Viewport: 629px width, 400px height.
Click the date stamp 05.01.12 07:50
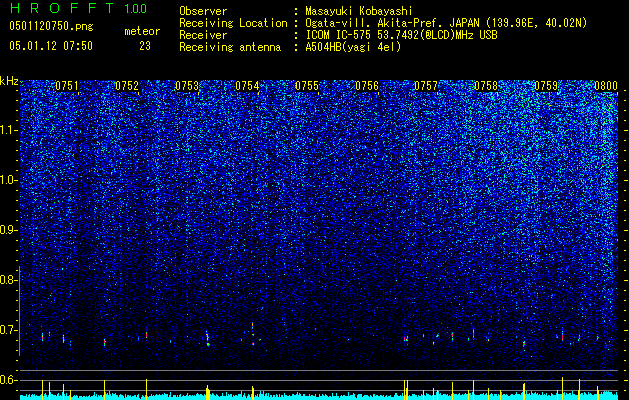click(x=51, y=46)
